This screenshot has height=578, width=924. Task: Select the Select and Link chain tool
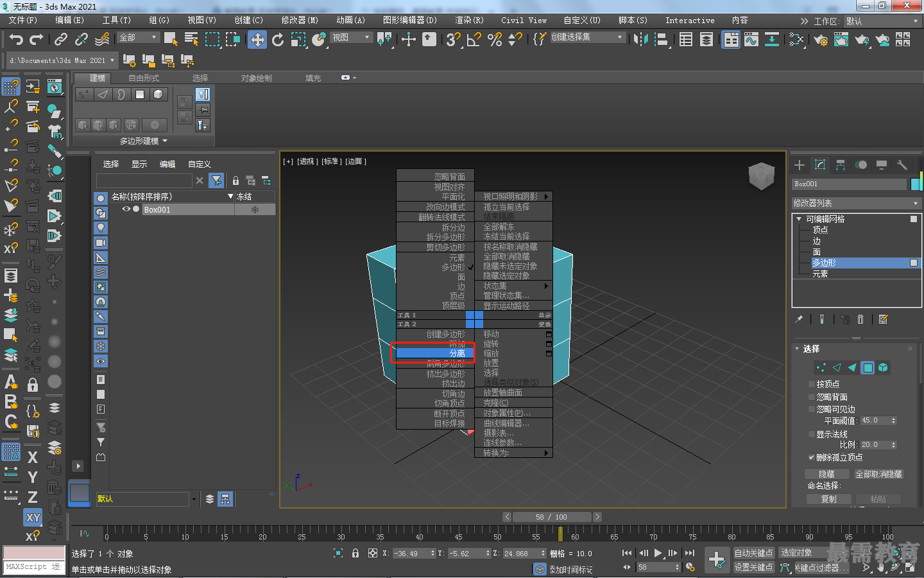point(61,40)
